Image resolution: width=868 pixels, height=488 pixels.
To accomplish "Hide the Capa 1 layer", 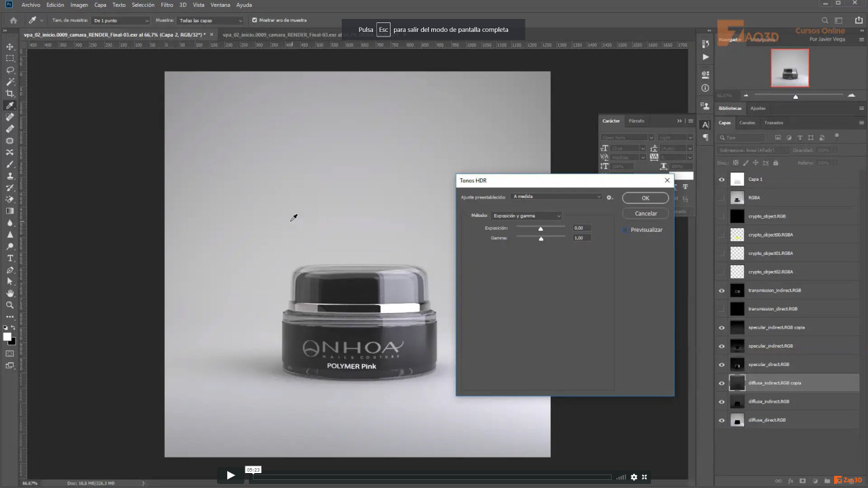I will point(722,180).
